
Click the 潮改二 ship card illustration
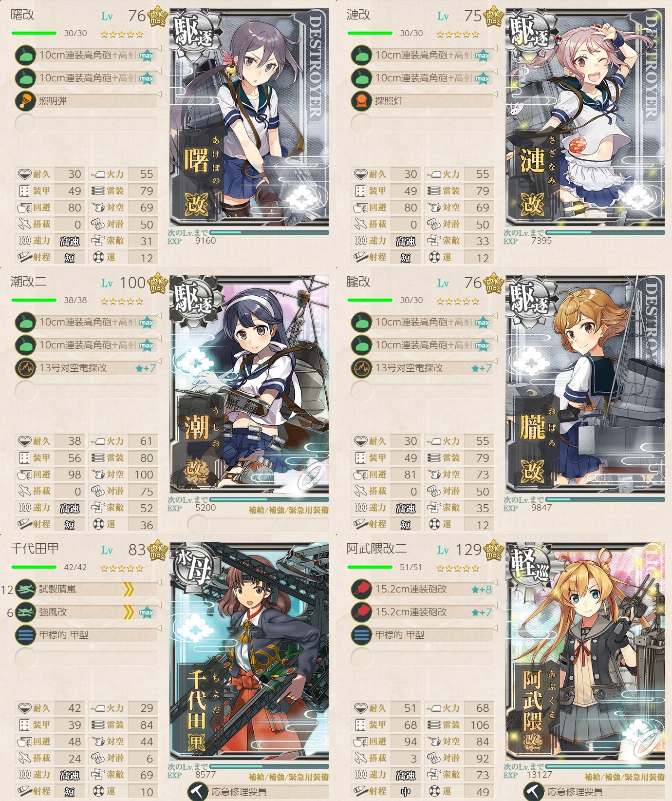pos(249,384)
